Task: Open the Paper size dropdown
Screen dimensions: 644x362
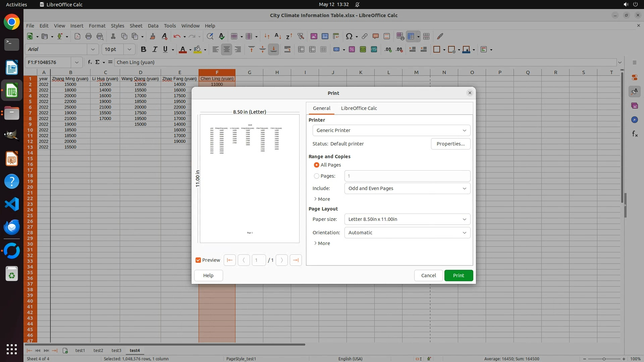Action: click(x=407, y=219)
